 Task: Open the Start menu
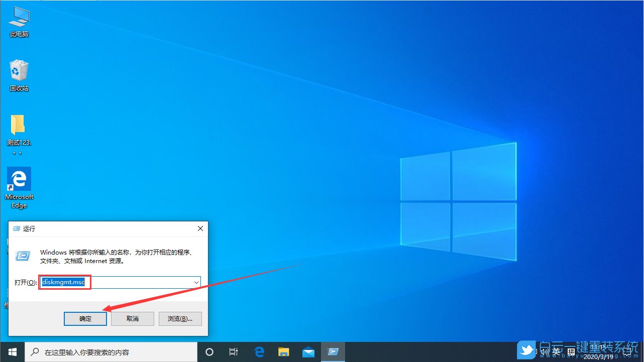[x=12, y=351]
